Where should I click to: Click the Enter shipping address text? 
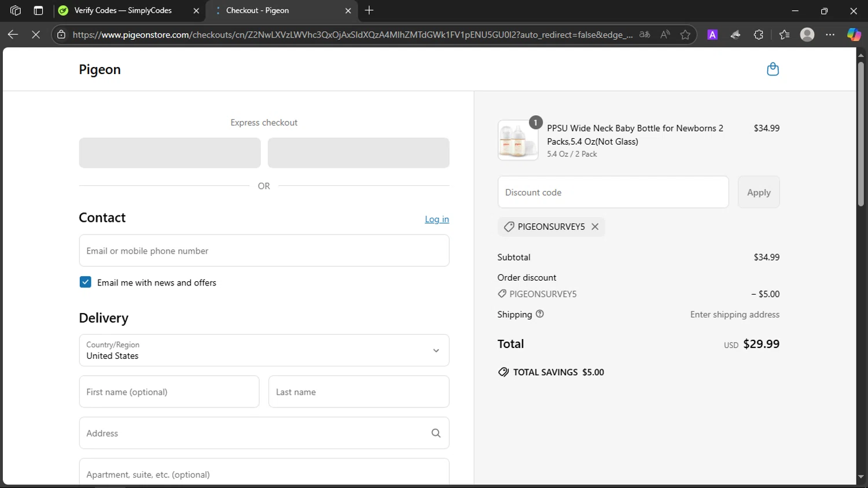[734, 314]
